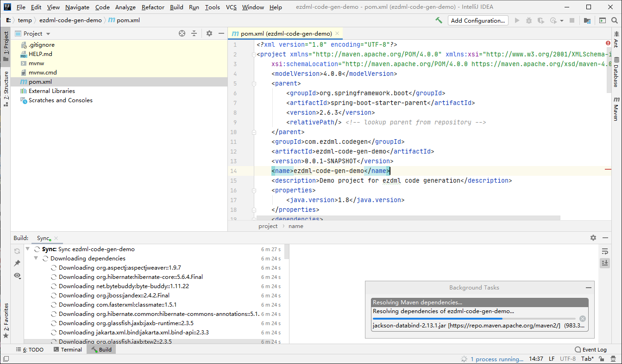Switch to the Terminal tab
Image resolution: width=622 pixels, height=364 pixels.
pyautogui.click(x=68, y=350)
